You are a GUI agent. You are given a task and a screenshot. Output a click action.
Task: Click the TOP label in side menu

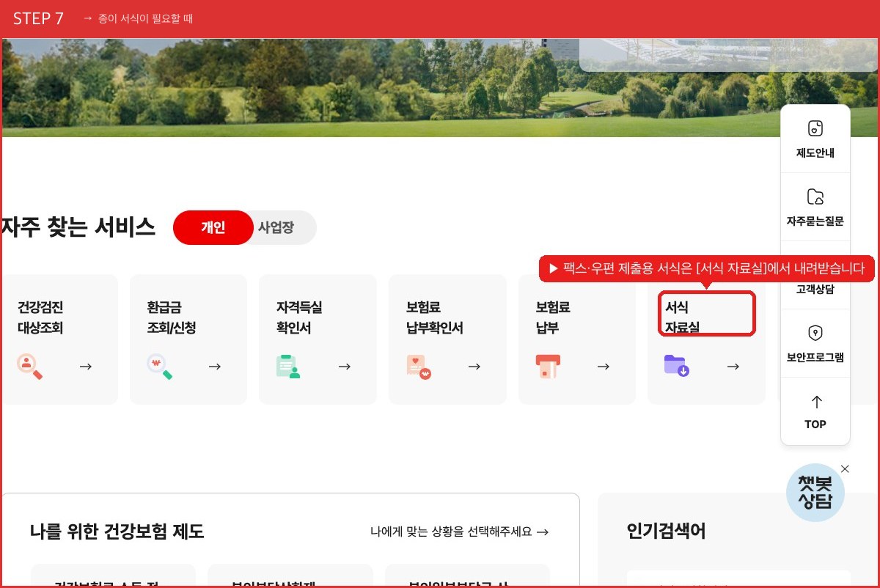point(815,425)
